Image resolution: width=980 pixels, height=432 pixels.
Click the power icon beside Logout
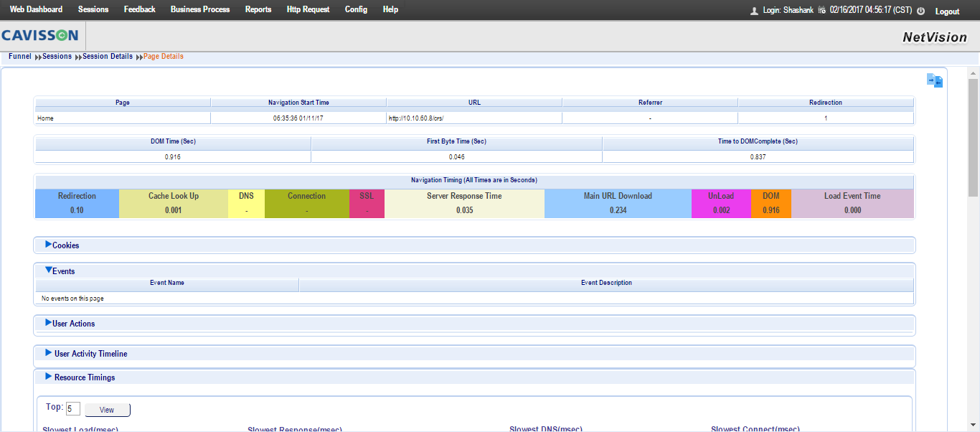click(920, 11)
